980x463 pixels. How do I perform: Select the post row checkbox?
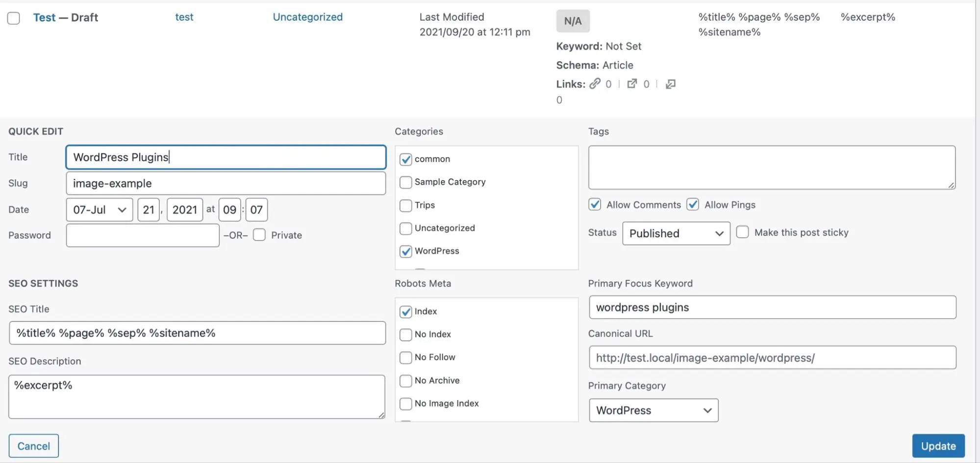click(13, 18)
